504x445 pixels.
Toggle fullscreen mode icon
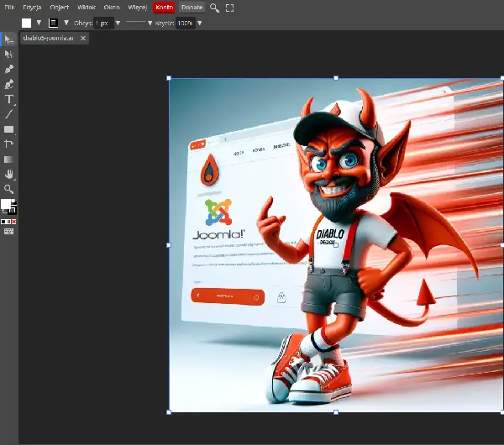coord(229,8)
